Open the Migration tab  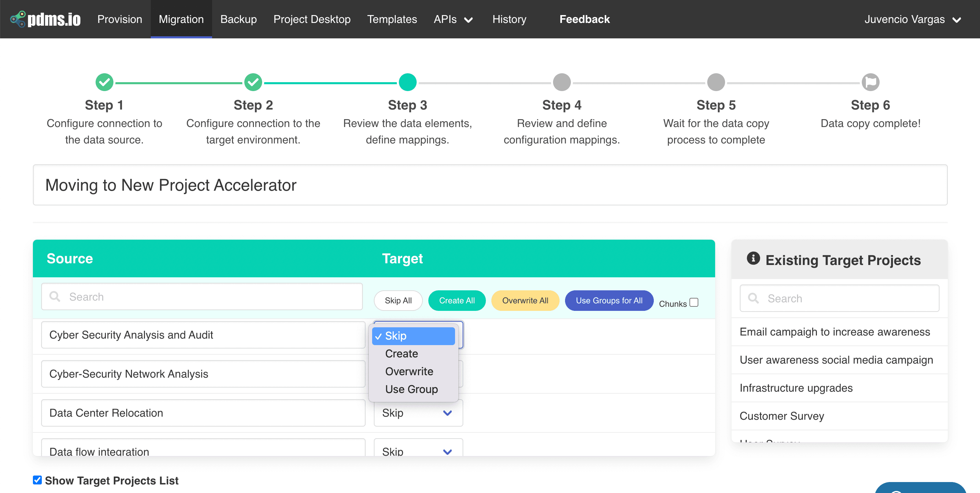[x=181, y=19]
